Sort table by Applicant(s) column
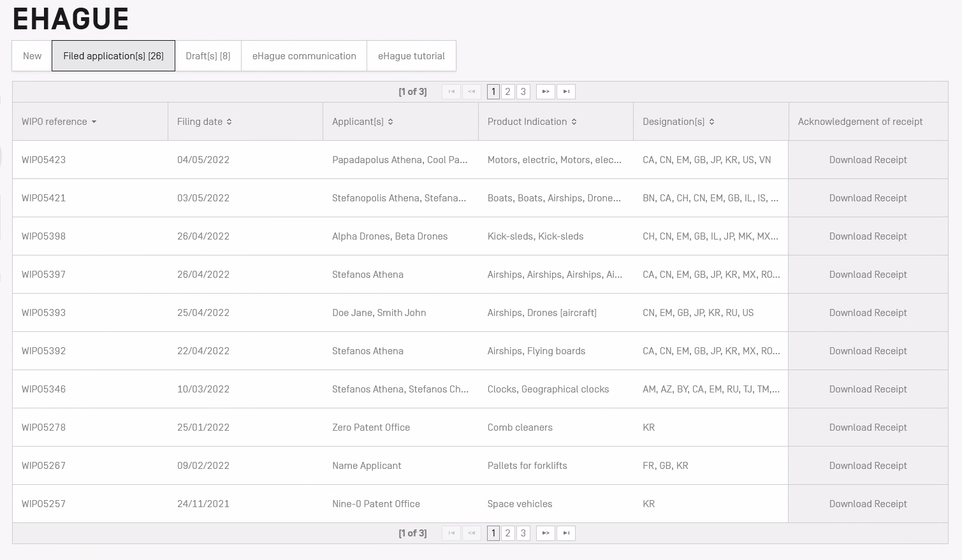The image size is (962, 560). point(362,122)
